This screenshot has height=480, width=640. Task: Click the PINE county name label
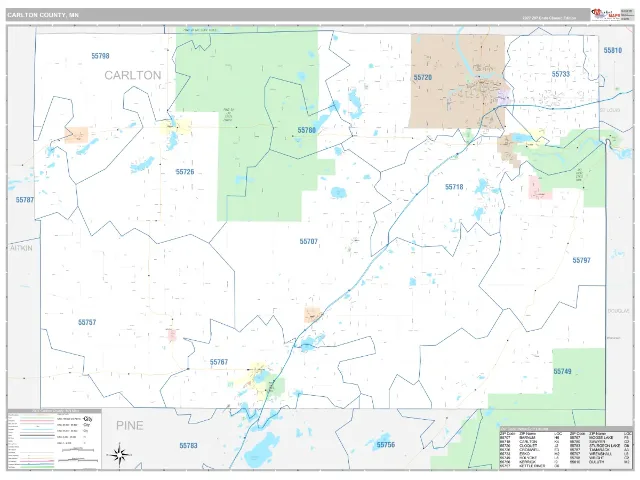(130, 426)
